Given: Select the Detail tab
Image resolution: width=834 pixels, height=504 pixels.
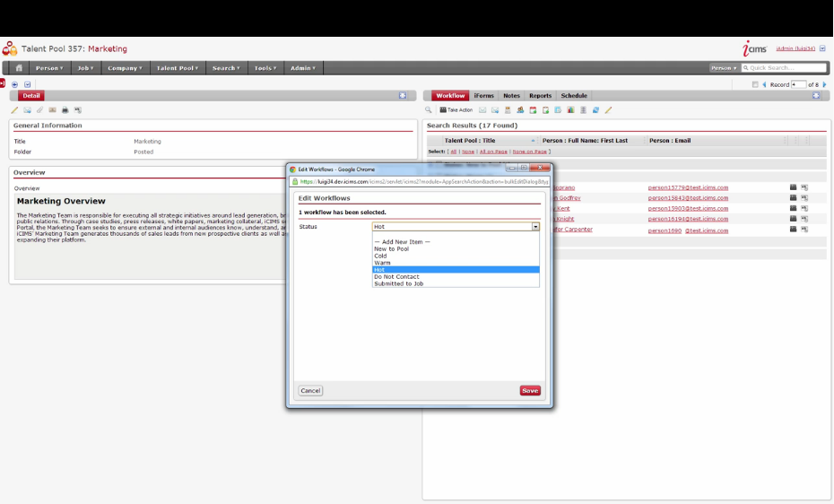Looking at the screenshot, I should point(30,96).
